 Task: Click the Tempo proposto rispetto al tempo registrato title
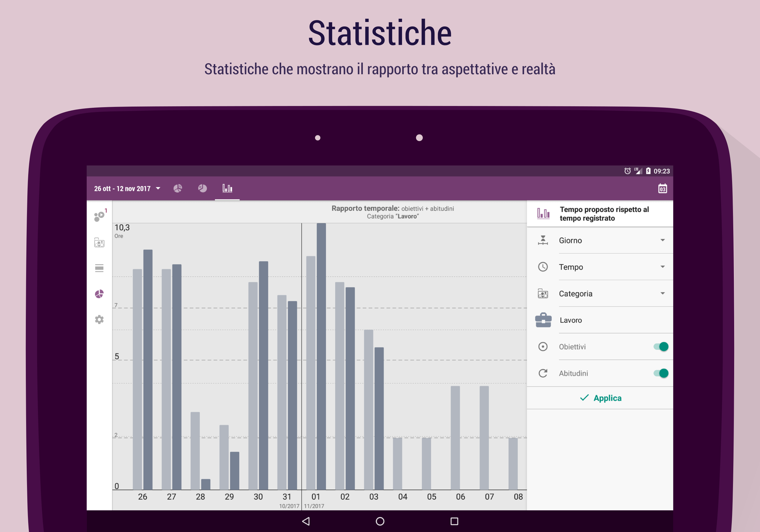point(604,213)
